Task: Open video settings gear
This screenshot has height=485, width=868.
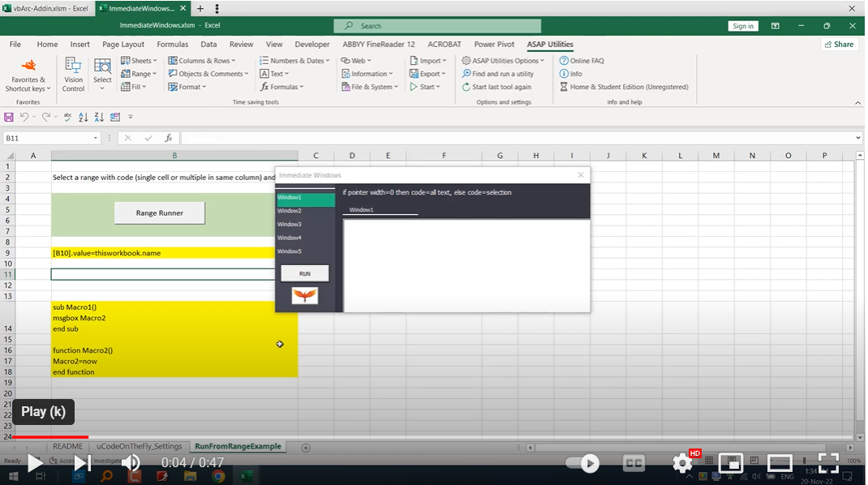Action: click(x=682, y=463)
